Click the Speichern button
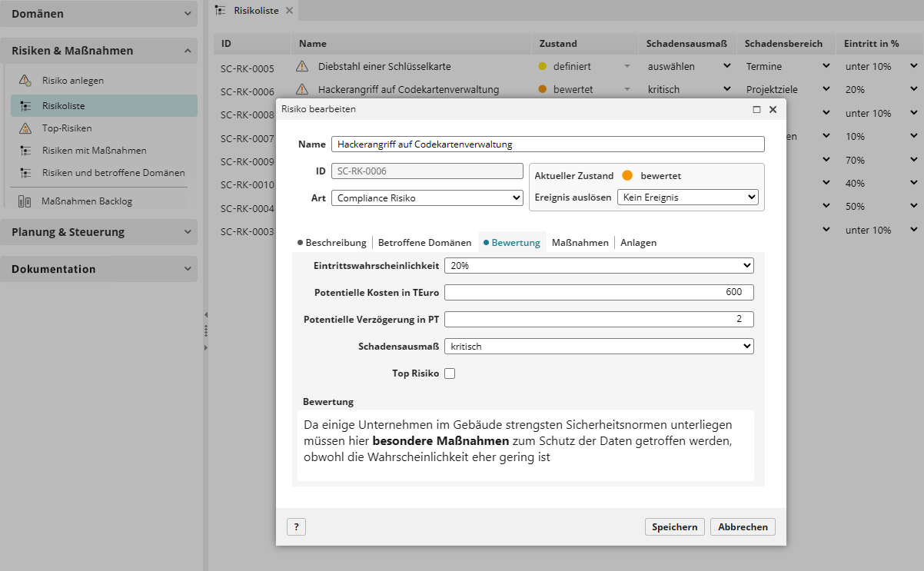This screenshot has width=924, height=571. coord(674,526)
